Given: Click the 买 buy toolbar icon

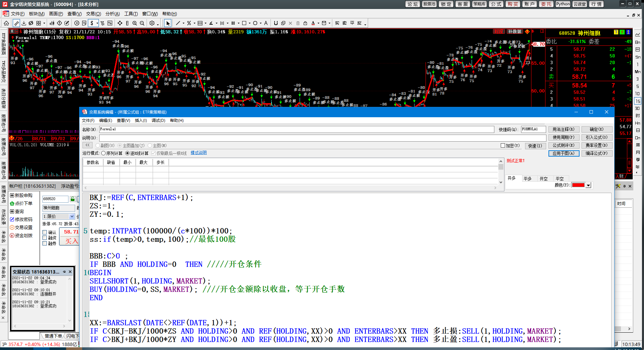Looking at the screenshot, I should coord(337,23).
